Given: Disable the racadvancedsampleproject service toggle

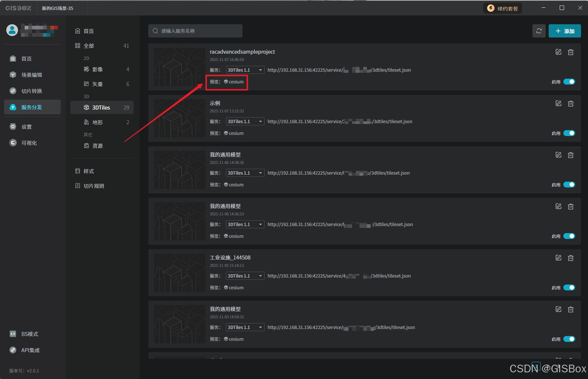Looking at the screenshot, I should (569, 82).
